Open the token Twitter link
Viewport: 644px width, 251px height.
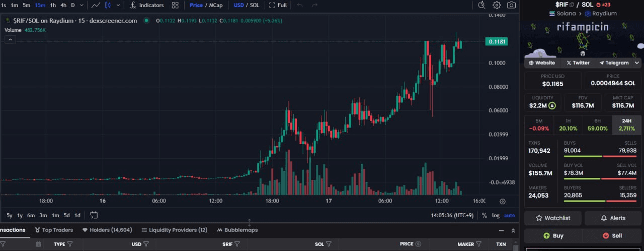pyautogui.click(x=578, y=63)
